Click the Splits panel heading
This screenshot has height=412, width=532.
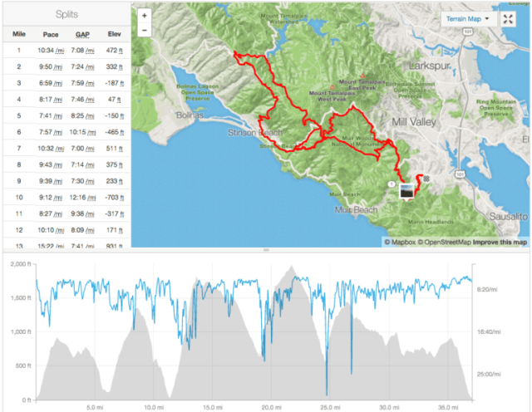68,14
